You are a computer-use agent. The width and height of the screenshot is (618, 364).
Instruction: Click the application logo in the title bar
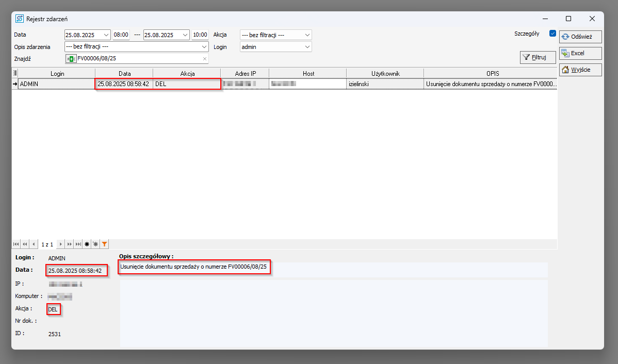[20, 19]
